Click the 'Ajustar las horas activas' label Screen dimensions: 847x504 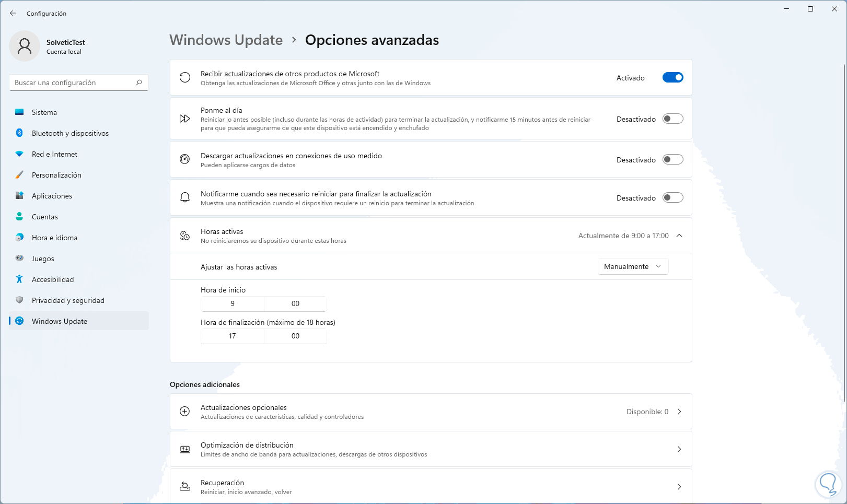[x=239, y=267]
